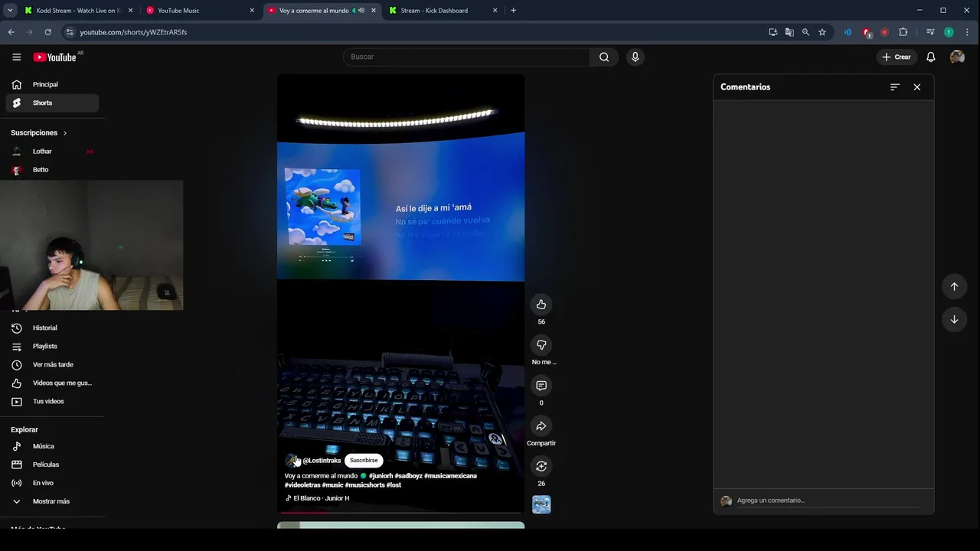Open comments icon showing 0
The image size is (980, 551).
541,386
